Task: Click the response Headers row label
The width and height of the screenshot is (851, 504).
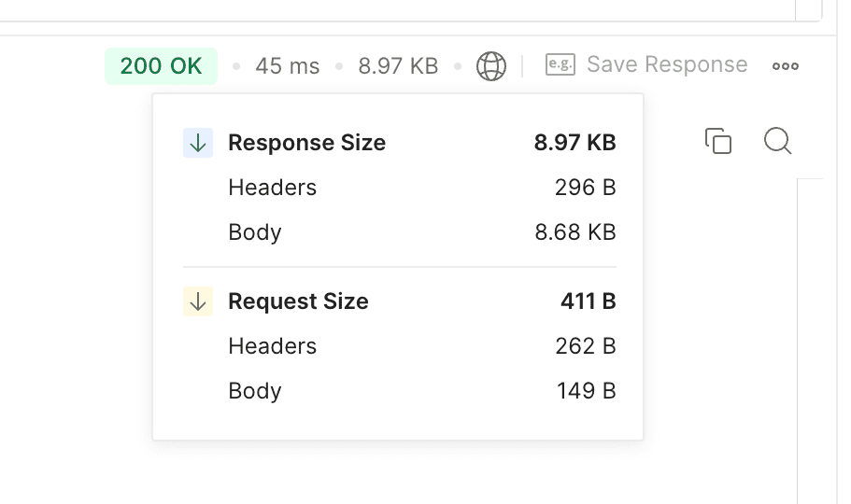Action: 273,188
